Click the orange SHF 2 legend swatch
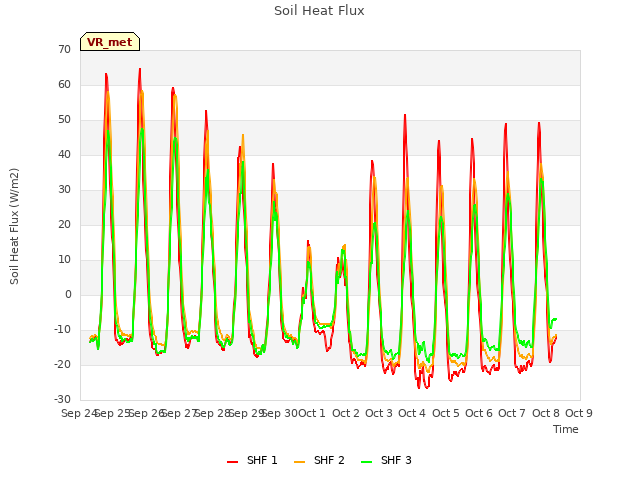640x480 pixels. click(299, 462)
